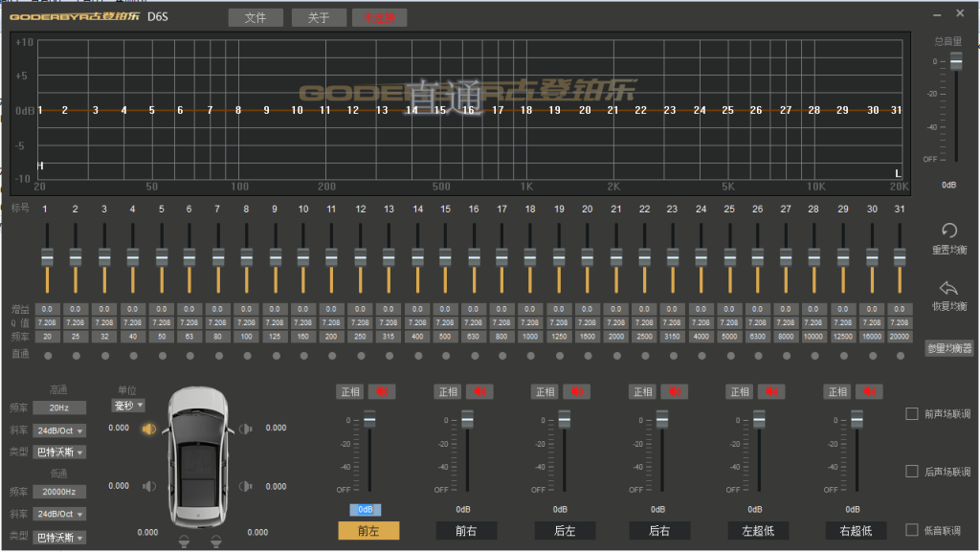Mute the 后右 channel with its red speaker icon

(x=675, y=391)
